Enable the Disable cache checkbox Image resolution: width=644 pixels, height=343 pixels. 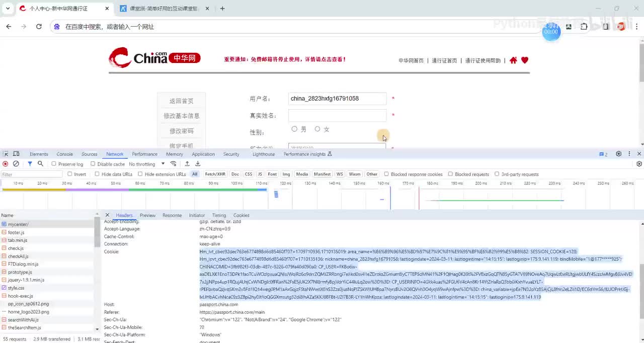point(93,164)
